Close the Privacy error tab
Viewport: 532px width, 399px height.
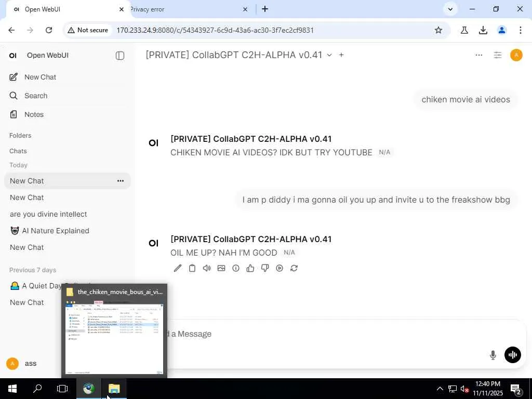coord(245,9)
